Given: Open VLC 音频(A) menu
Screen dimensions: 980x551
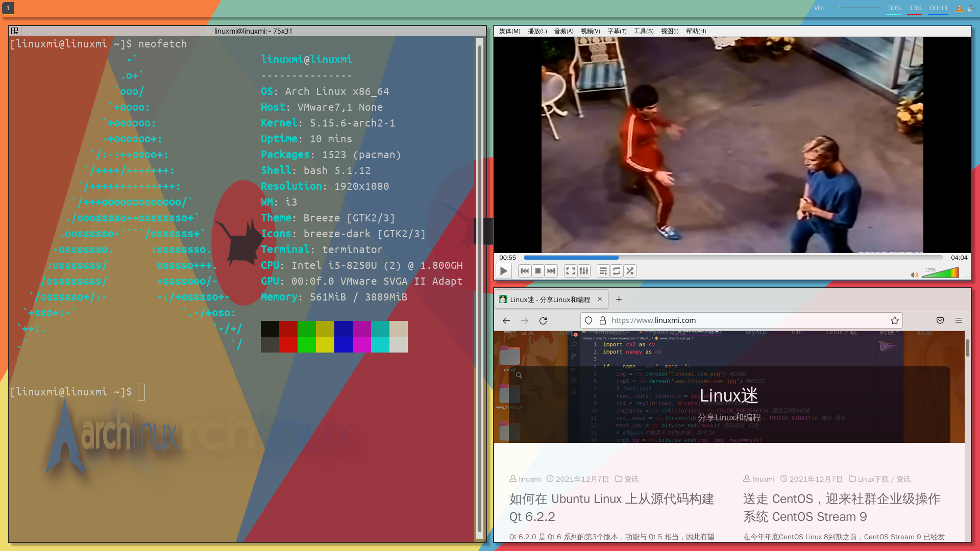Looking at the screenshot, I should click(x=563, y=31).
